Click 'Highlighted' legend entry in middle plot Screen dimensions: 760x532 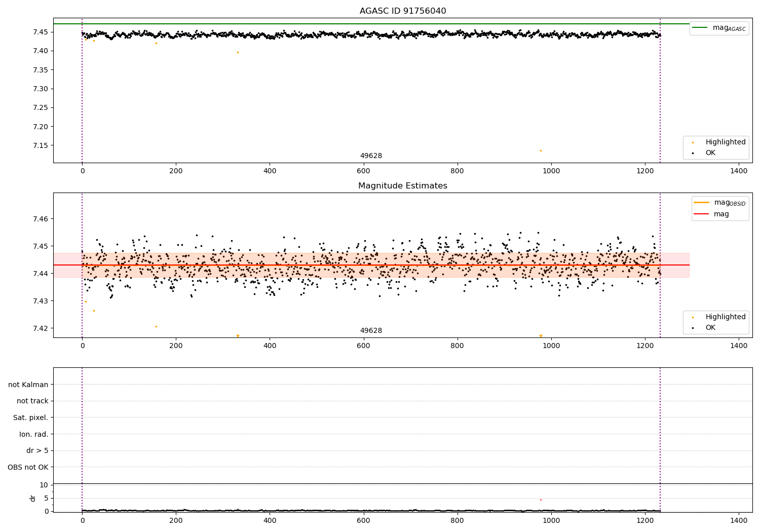[x=719, y=317]
